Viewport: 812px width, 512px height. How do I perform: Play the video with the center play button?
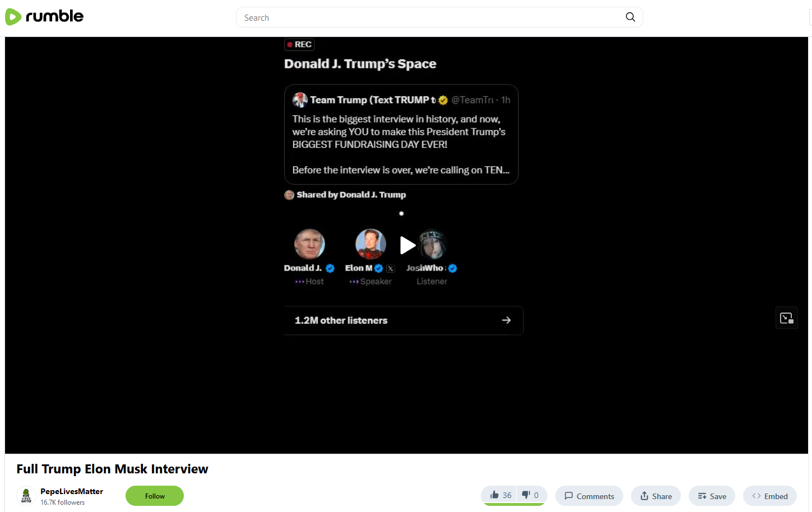[x=407, y=245]
